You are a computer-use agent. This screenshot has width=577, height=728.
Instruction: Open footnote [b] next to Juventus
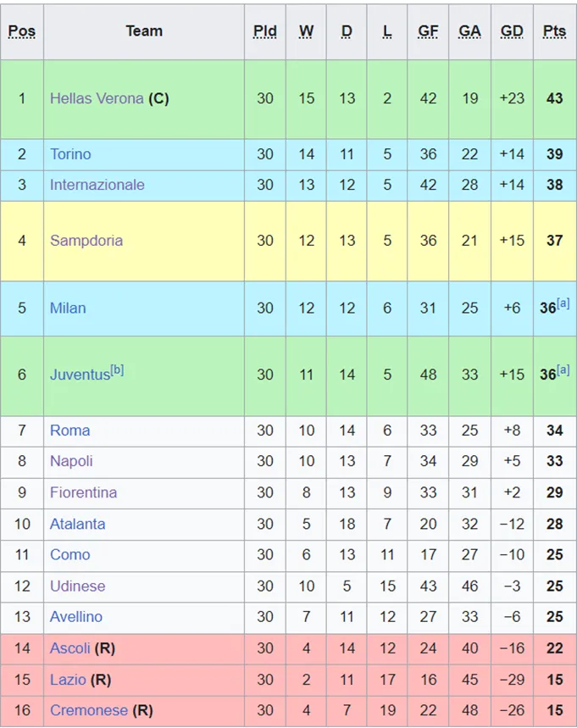coord(117,370)
